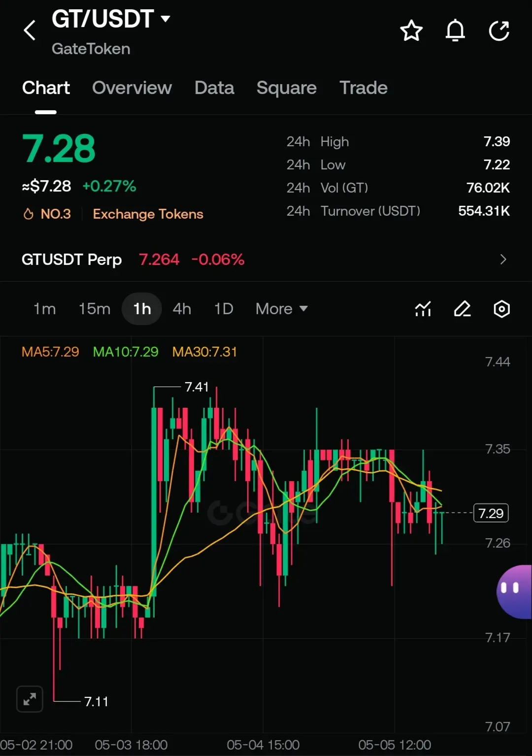
Task: Tap the +0.27% change value
Action: [x=109, y=186]
